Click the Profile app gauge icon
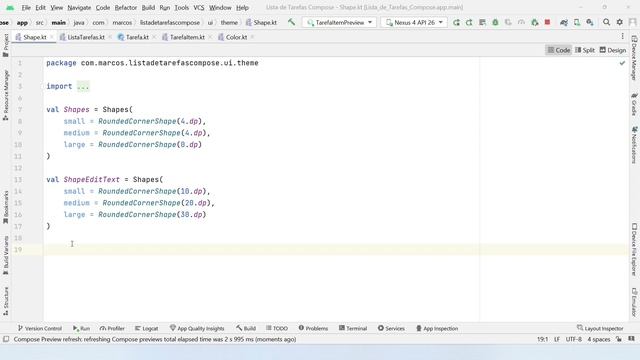 (x=521, y=22)
